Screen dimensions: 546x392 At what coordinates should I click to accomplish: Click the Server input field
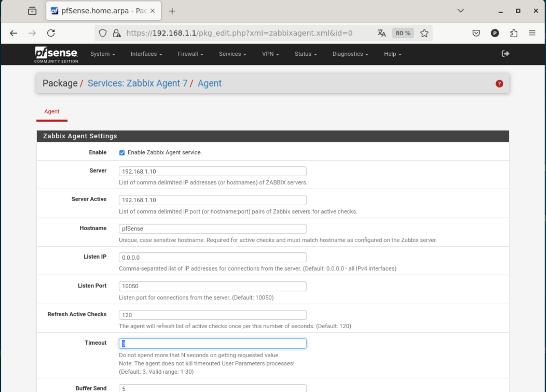[x=213, y=171]
